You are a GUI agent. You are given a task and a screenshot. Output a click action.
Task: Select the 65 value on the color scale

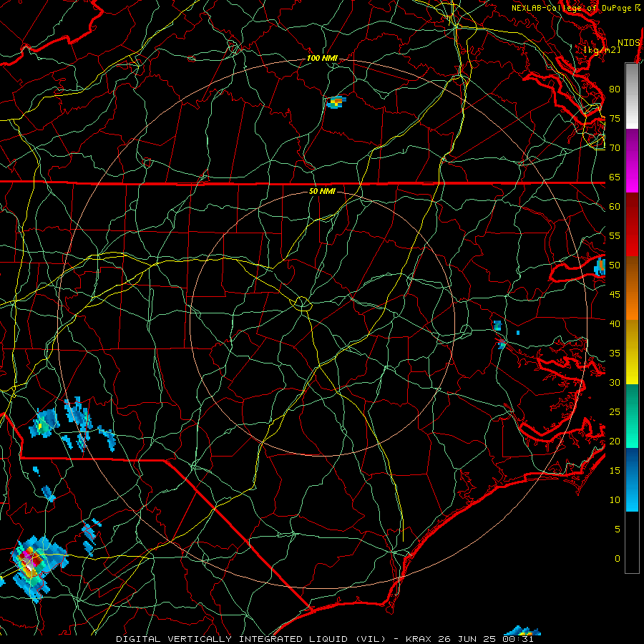tap(615, 177)
